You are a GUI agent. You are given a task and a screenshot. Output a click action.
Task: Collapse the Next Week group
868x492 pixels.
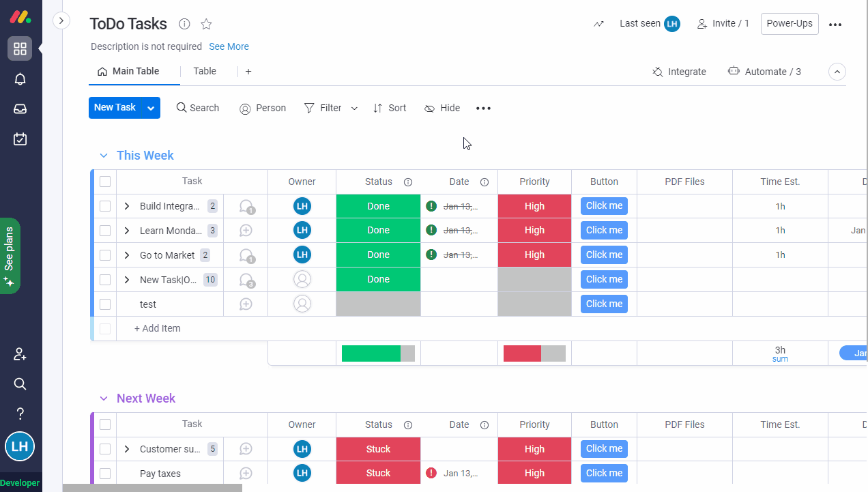click(104, 399)
